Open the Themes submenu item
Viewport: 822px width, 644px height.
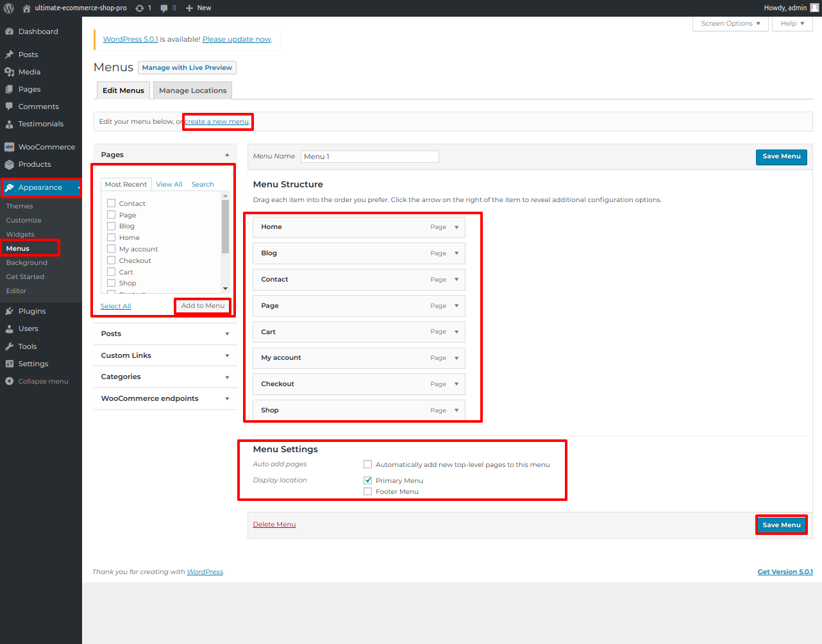[x=20, y=206]
